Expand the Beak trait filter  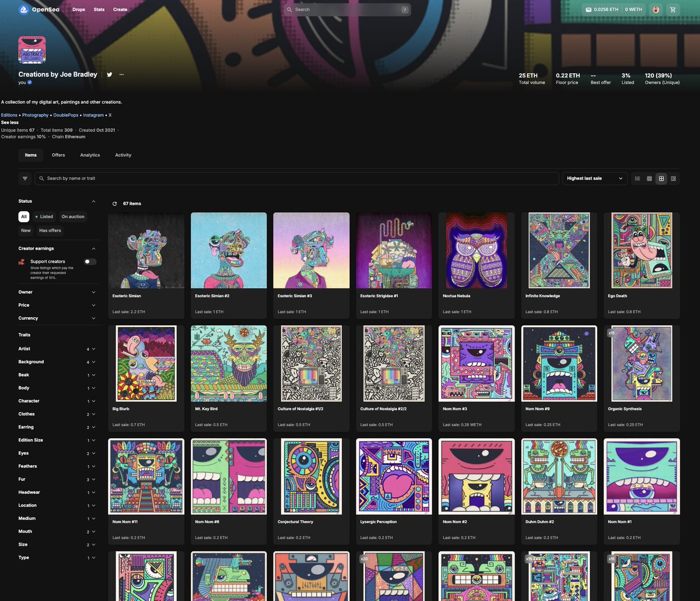pyautogui.click(x=57, y=375)
